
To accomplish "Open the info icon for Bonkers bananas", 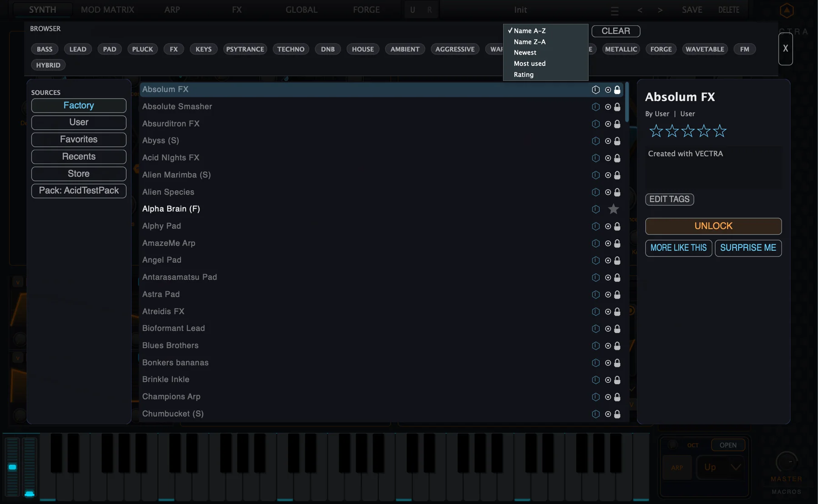I will pyautogui.click(x=596, y=363).
